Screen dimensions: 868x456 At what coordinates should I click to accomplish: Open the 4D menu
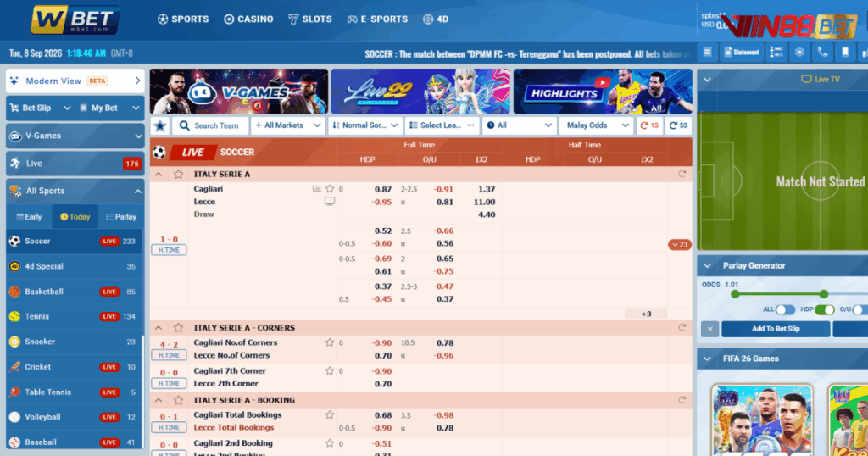tap(436, 19)
